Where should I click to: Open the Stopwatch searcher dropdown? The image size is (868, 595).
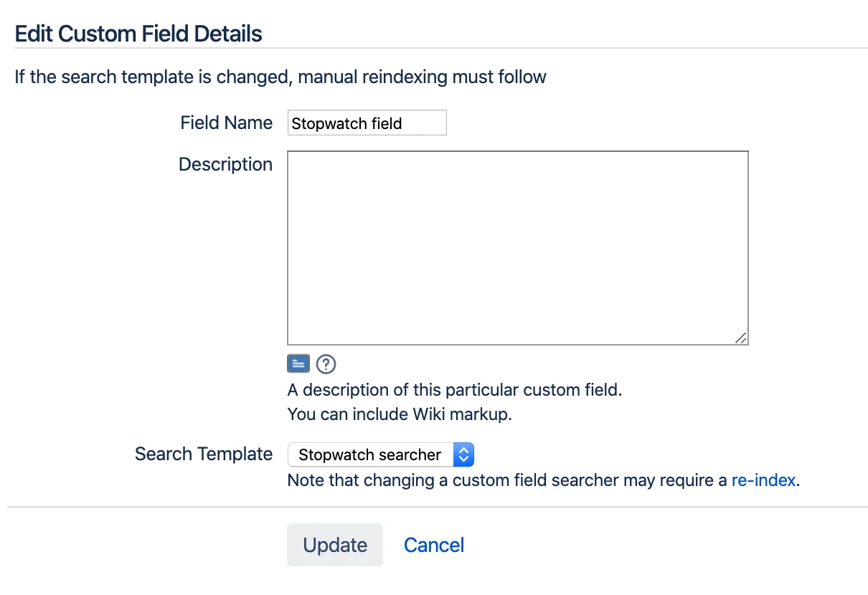click(381, 454)
